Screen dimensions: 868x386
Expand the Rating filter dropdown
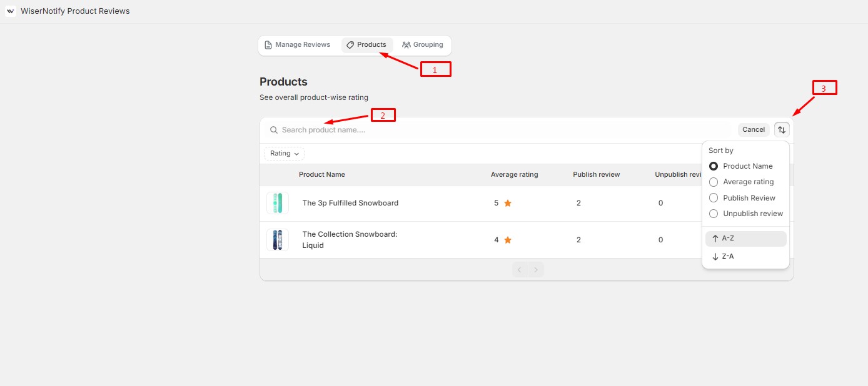pyautogui.click(x=284, y=154)
